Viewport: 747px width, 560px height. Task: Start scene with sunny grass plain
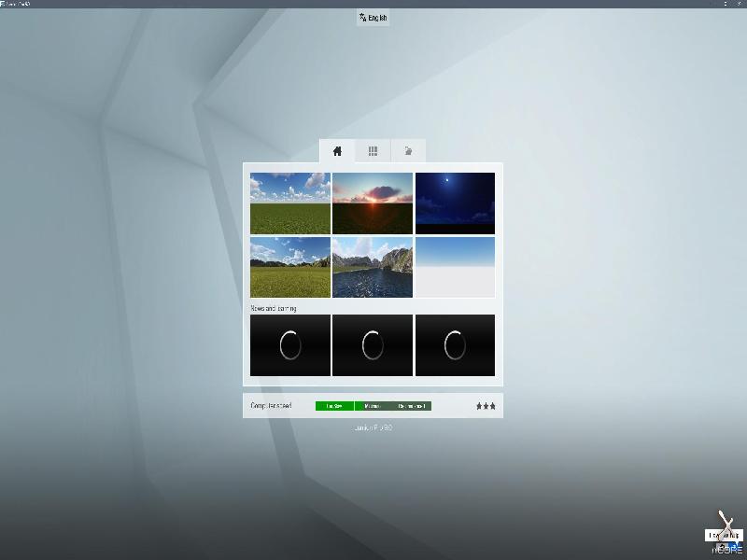(290, 203)
